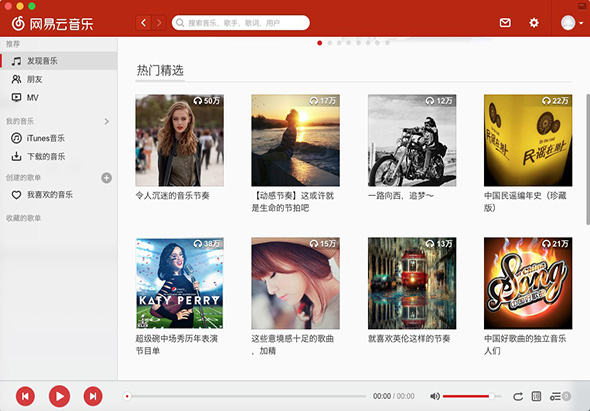Open the red tram playlist cover

pyautogui.click(x=412, y=283)
